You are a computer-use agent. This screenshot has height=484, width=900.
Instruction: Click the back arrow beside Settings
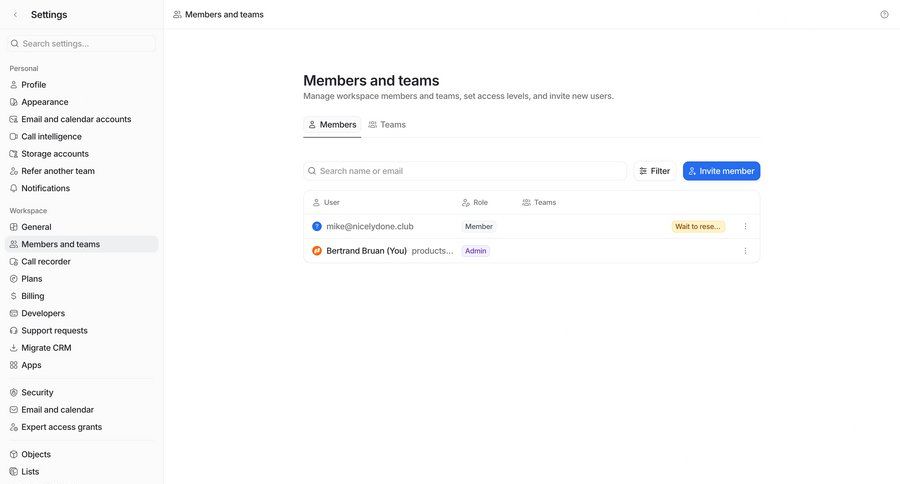point(15,15)
